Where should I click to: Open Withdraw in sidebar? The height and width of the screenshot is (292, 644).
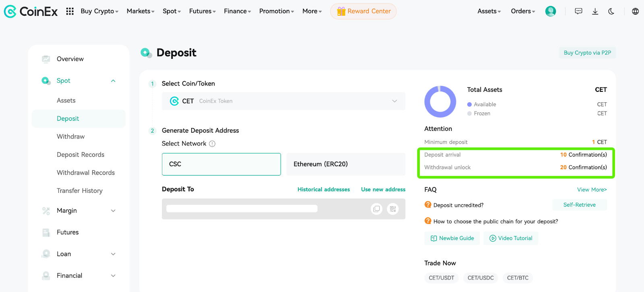(x=71, y=137)
